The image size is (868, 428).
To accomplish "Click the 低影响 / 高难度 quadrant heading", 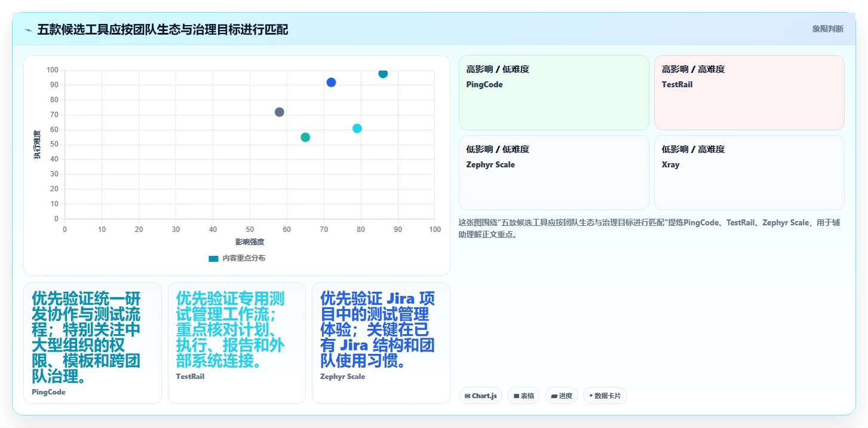I will tap(693, 149).
